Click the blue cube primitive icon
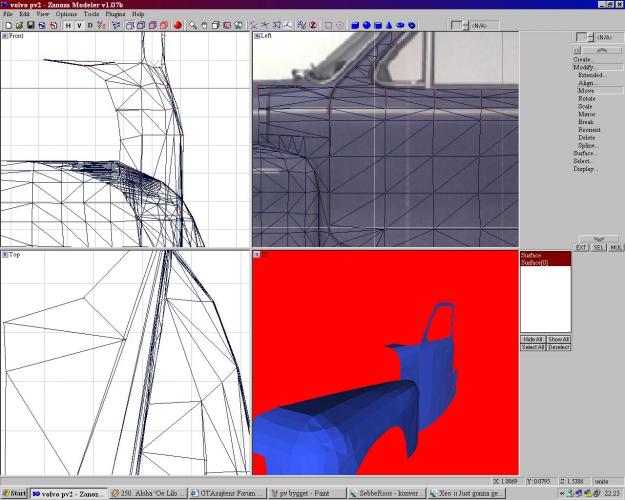The width and height of the screenshot is (625, 500). (x=355, y=25)
